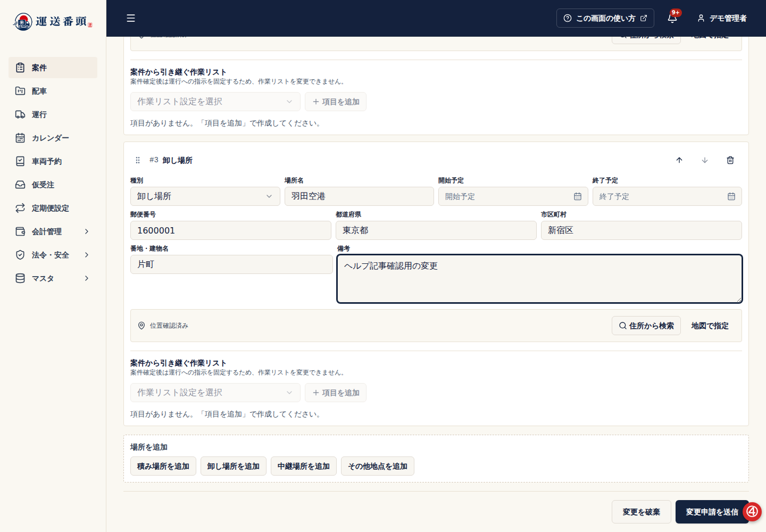Click the 運送番頭 logo
This screenshot has height=532, width=766.
click(53, 22)
